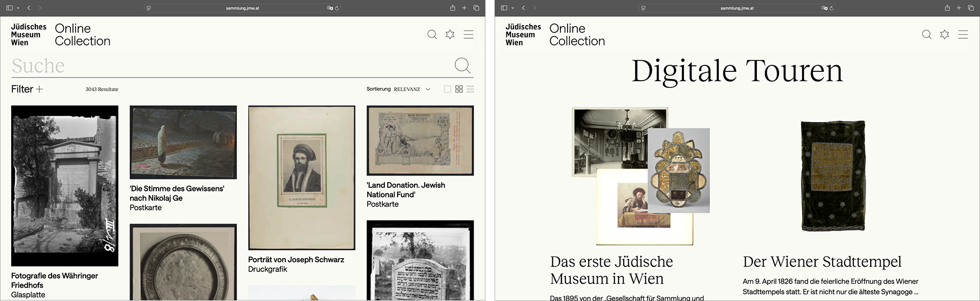Show tab overview in right Safari window
The height and width of the screenshot is (301, 980).
971,8
